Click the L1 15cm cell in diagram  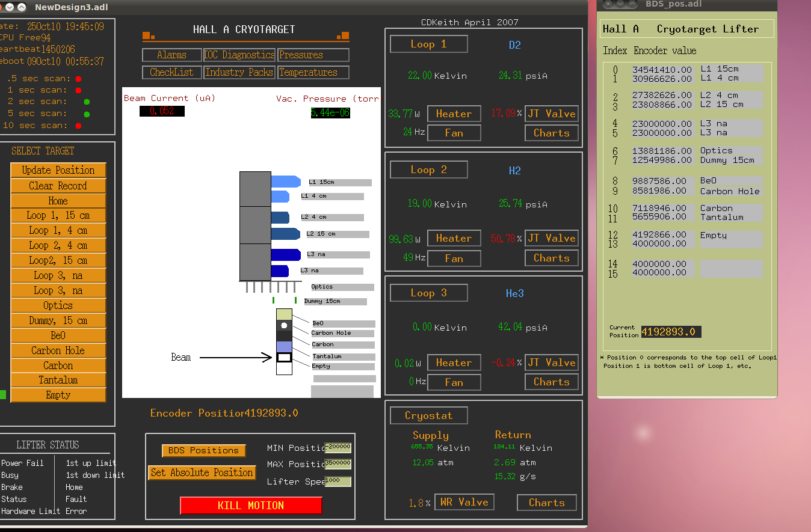(x=286, y=182)
